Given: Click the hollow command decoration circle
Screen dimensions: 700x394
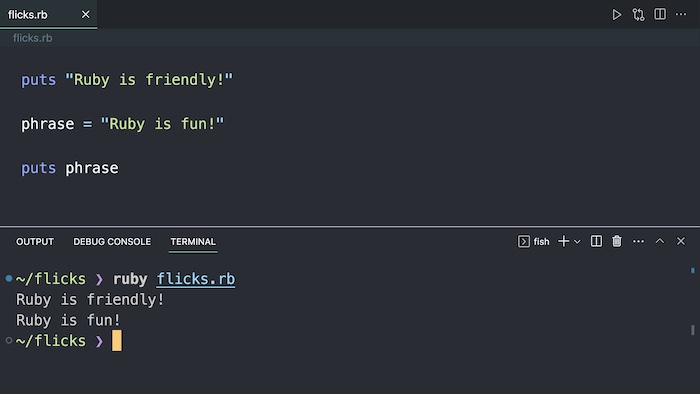Looking at the screenshot, I should [x=8, y=340].
